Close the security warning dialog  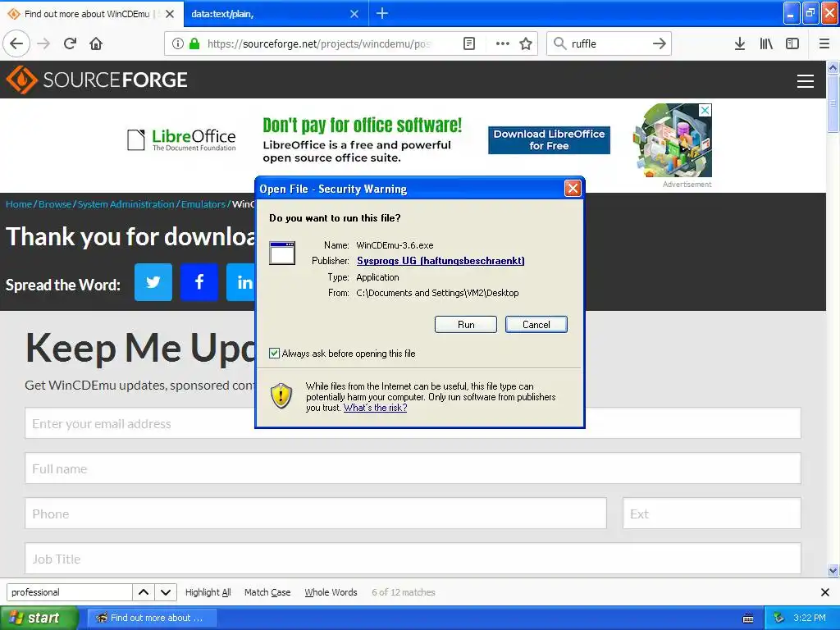pos(573,189)
